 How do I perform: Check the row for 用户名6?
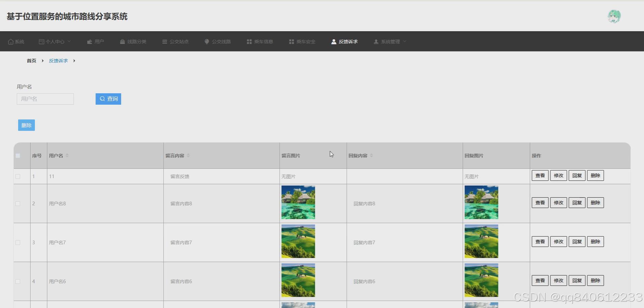[18, 281]
